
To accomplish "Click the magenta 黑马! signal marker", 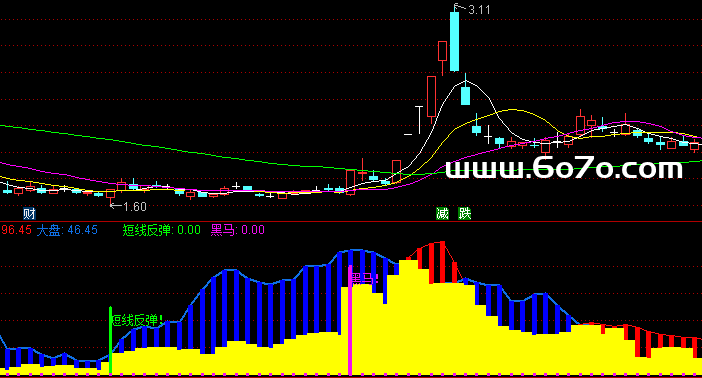I will tap(364, 279).
